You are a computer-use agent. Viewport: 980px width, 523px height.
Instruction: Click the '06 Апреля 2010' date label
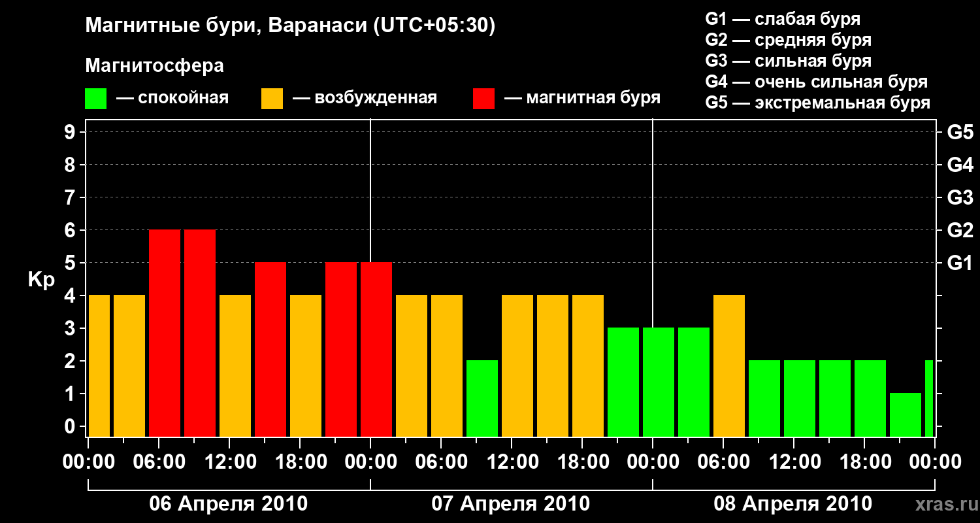(x=229, y=503)
